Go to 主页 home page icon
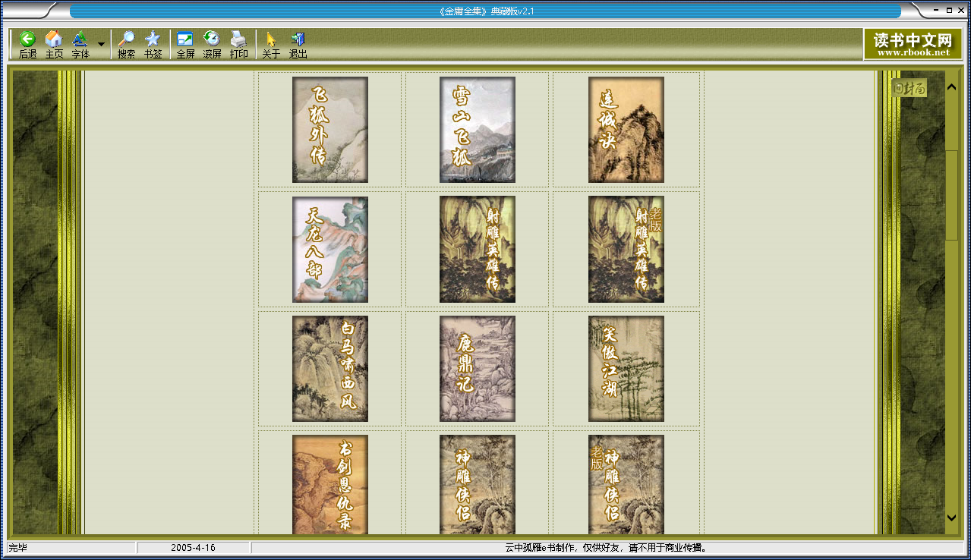The width and height of the screenshot is (971, 560). (x=54, y=45)
